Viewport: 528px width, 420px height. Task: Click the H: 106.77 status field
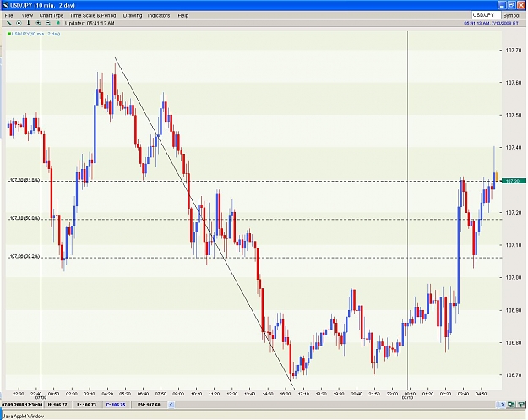(x=57, y=405)
